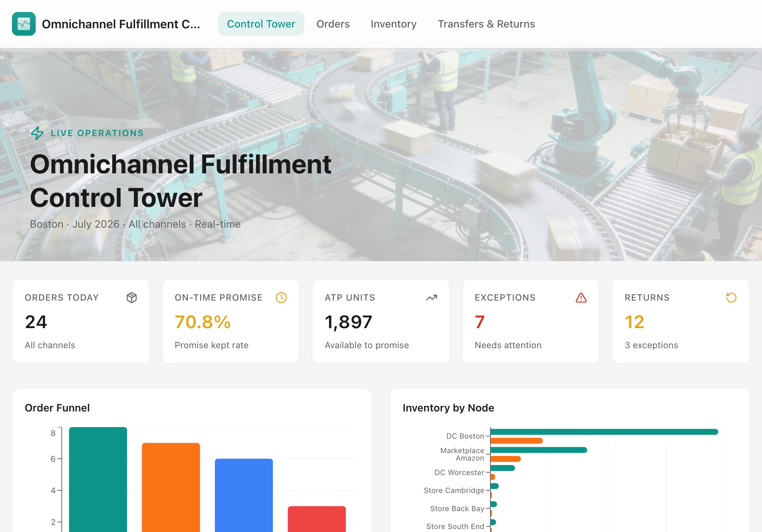This screenshot has height=532, width=762.
Task: Click the teal bar in Order Funnel
Action: click(98, 480)
